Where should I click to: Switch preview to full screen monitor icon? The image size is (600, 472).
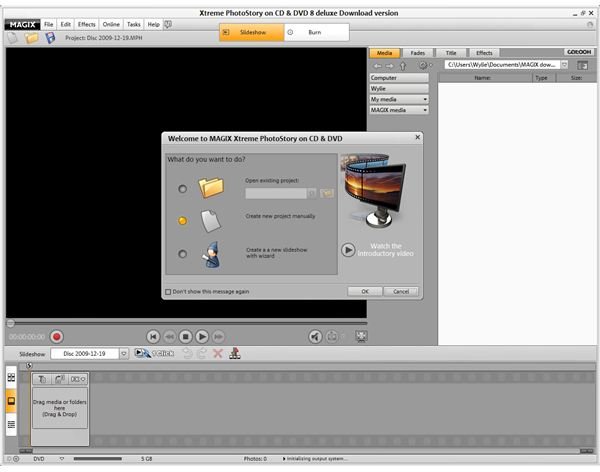362,336
